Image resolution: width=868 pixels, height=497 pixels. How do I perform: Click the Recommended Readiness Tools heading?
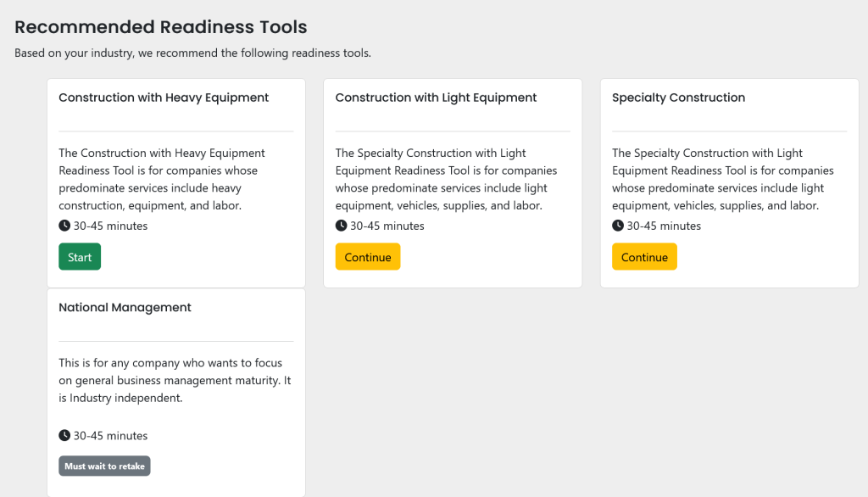pyautogui.click(x=161, y=27)
